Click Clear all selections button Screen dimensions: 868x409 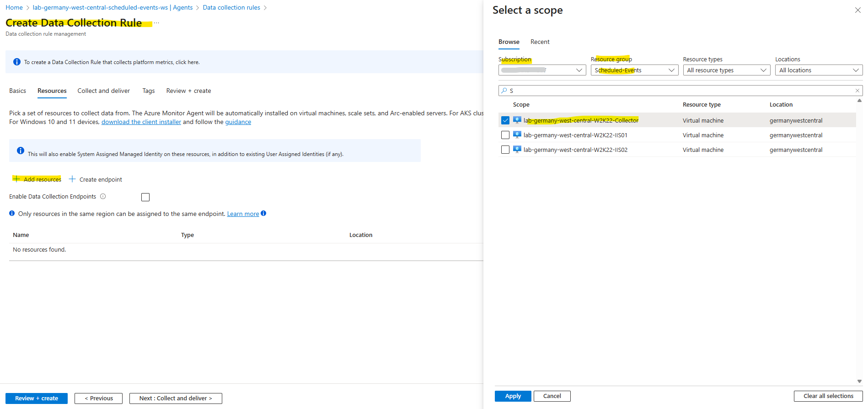828,396
